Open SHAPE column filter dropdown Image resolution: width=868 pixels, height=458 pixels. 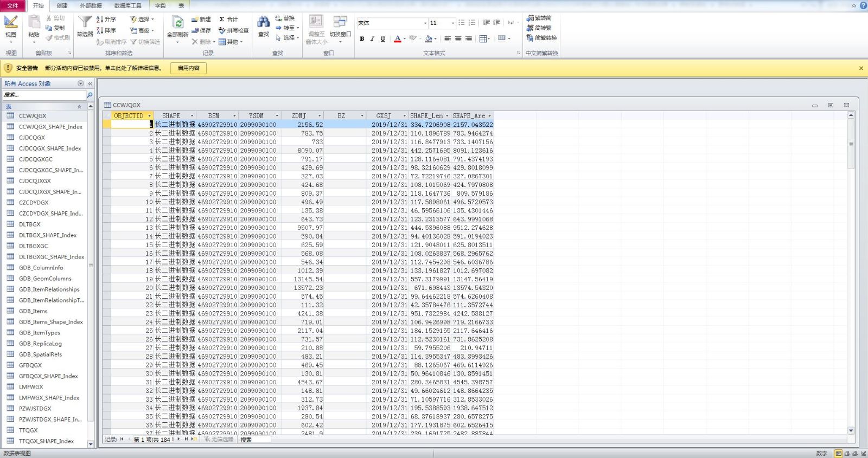click(192, 115)
